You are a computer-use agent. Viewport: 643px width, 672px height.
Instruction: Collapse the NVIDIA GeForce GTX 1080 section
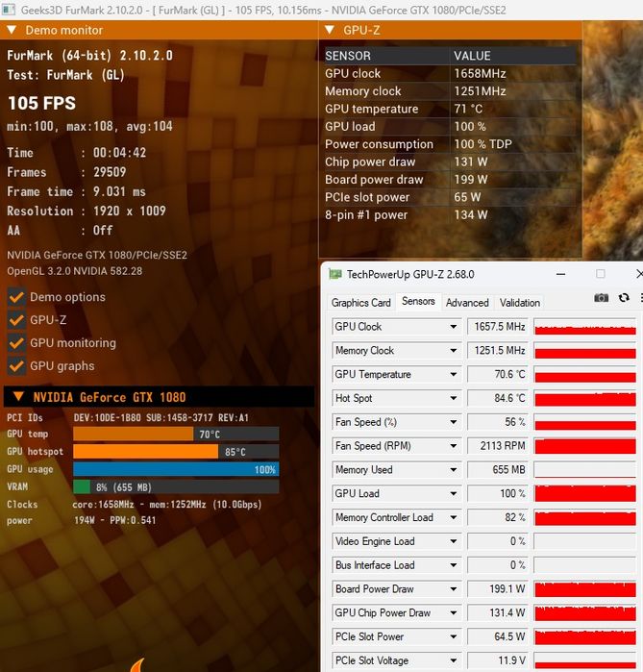click(x=18, y=396)
